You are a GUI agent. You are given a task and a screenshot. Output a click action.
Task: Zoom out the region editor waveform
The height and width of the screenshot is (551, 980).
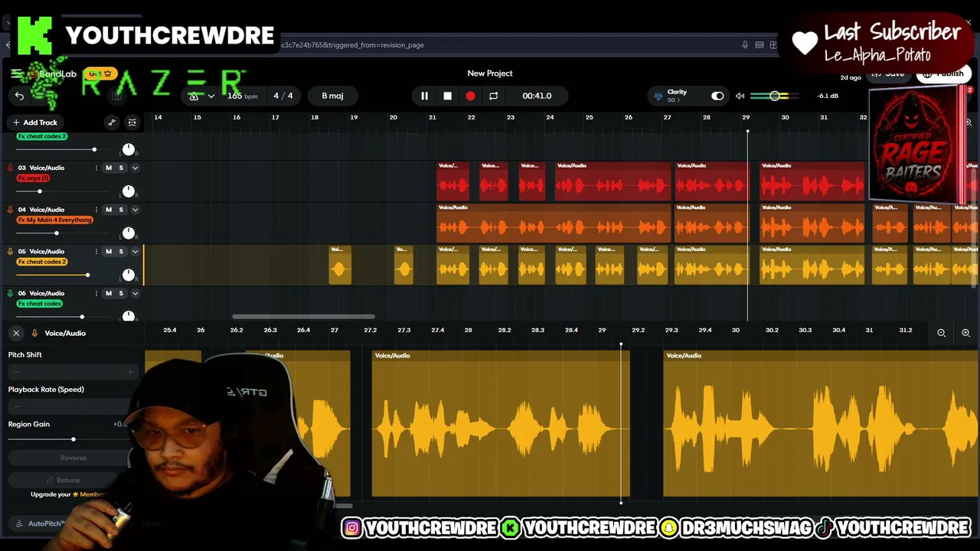pyautogui.click(x=942, y=333)
